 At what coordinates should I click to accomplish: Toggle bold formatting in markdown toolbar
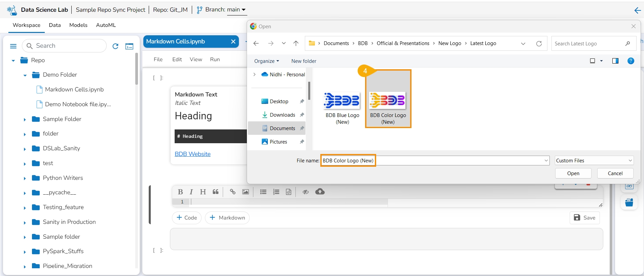[x=180, y=192]
